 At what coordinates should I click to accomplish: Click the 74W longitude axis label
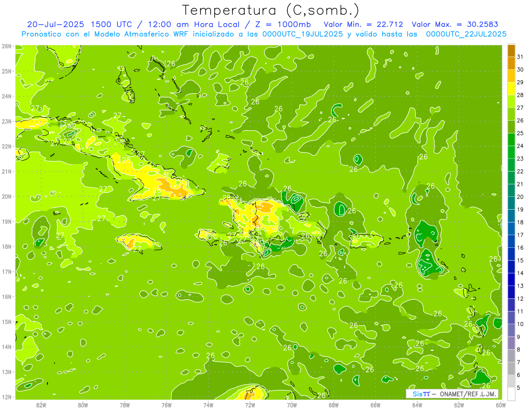pyautogui.click(x=208, y=405)
